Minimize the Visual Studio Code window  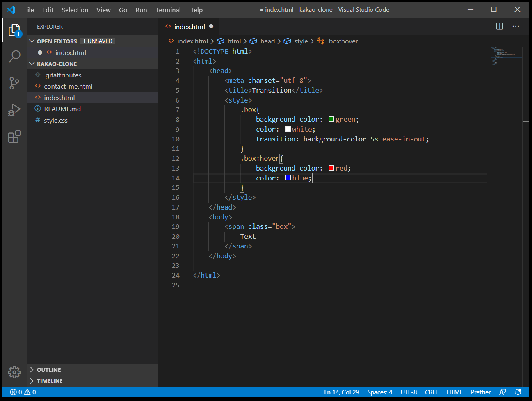470,9
